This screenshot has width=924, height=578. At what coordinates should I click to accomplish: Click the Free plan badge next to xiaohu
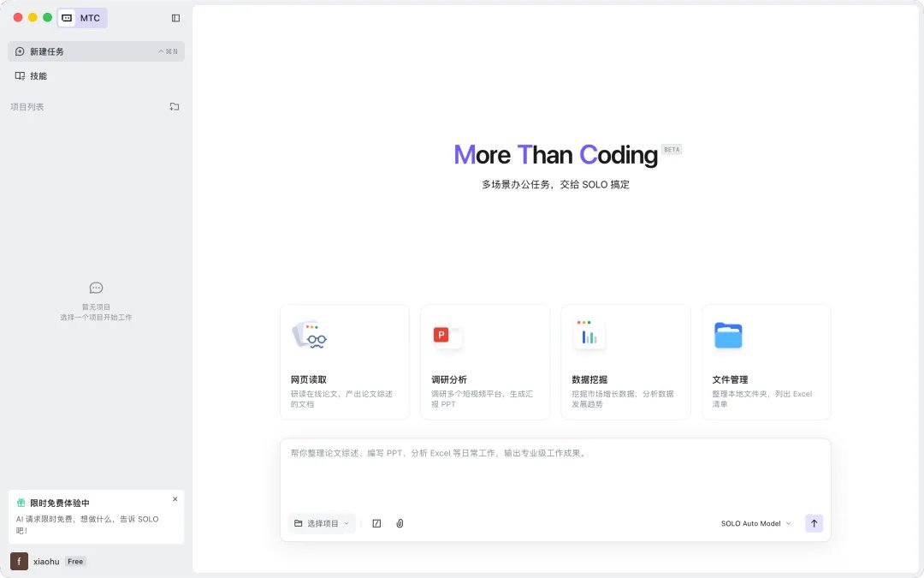(x=75, y=561)
